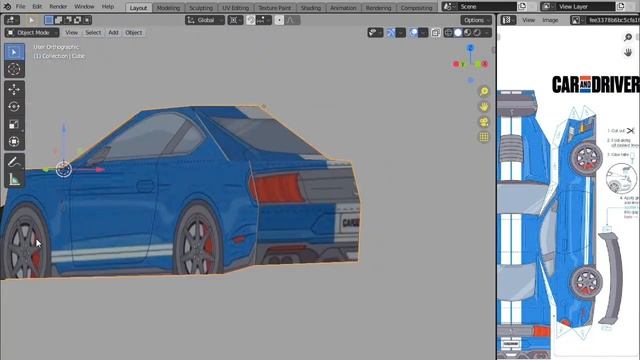
Task: Toggle viewport gizmos display
Action: (391, 33)
